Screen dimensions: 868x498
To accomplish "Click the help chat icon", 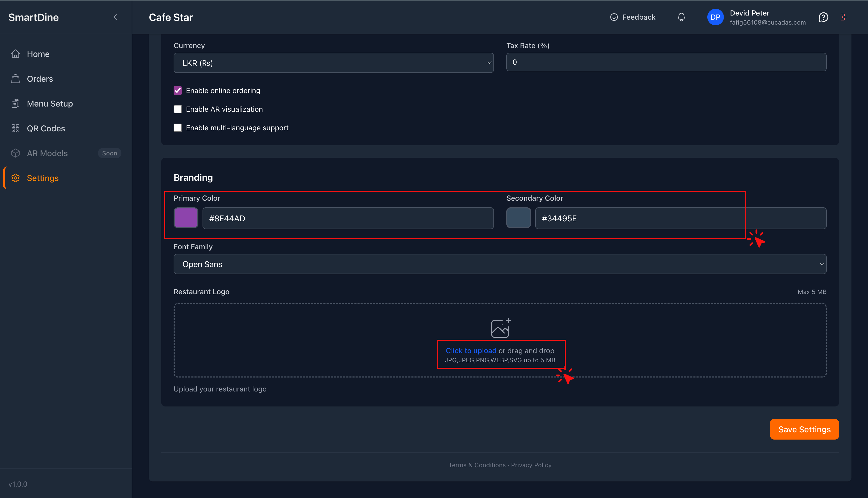I will (823, 17).
